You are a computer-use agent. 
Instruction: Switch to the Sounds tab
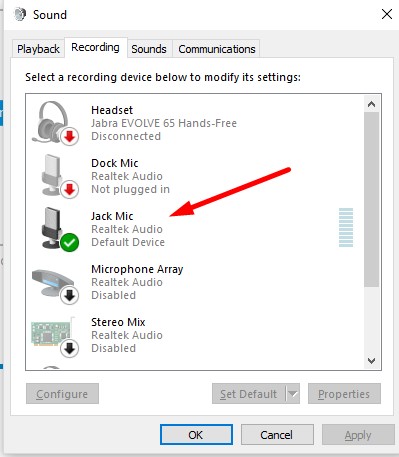tap(149, 49)
